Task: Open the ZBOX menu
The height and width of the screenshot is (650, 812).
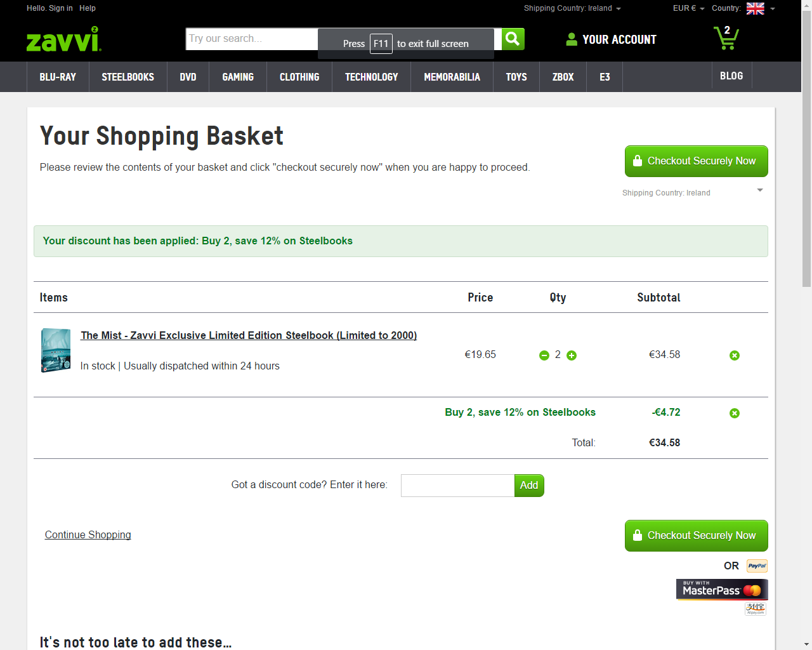Action: [563, 77]
